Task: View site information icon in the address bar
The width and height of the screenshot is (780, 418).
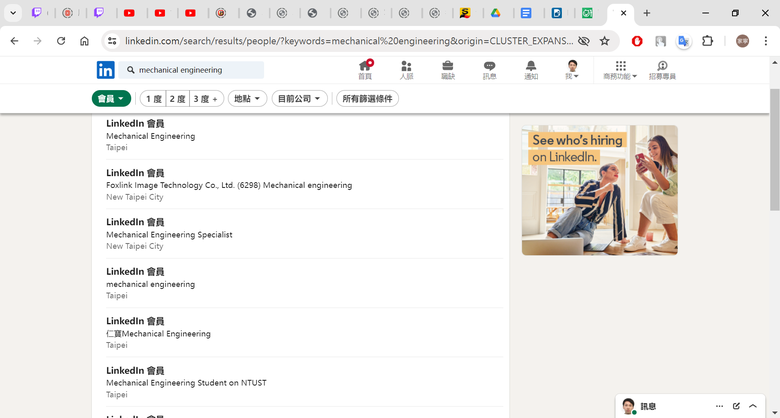Action: (112, 41)
